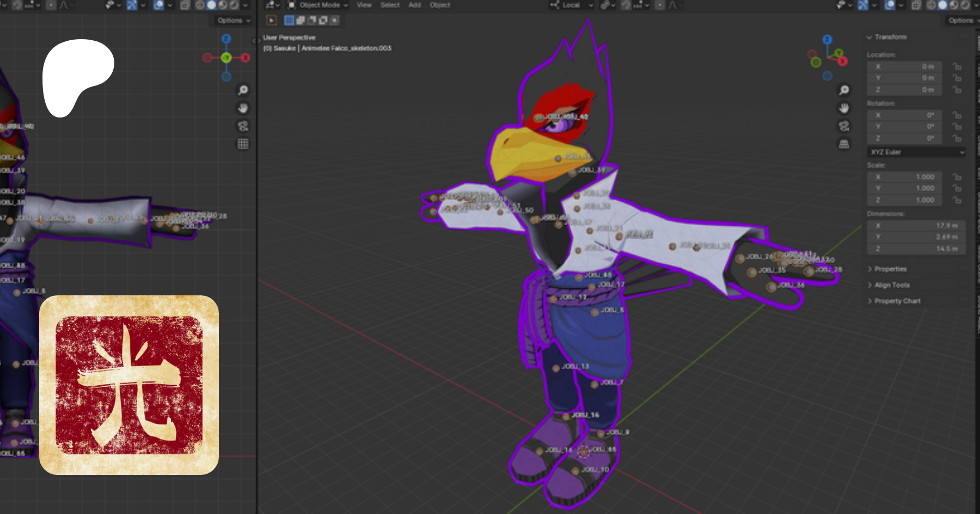This screenshot has height=514, width=980.
Task: Open the Add menu in viewport header
Action: click(x=414, y=5)
